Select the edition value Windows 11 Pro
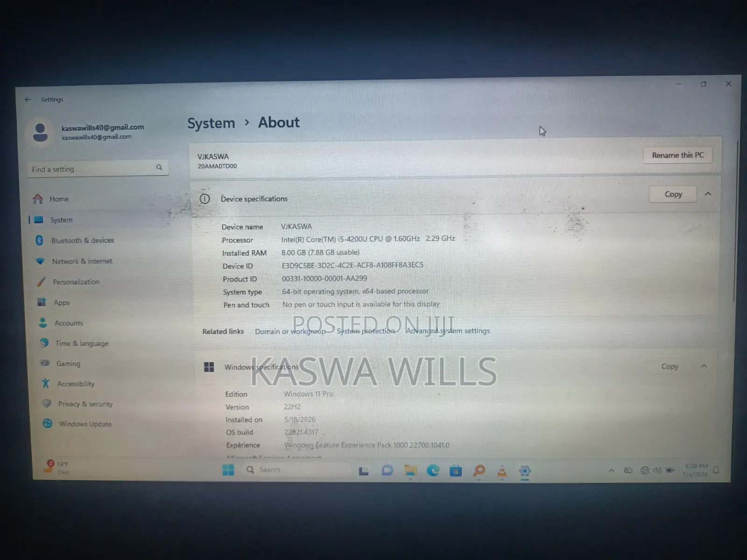The width and height of the screenshot is (747, 560). (x=309, y=394)
